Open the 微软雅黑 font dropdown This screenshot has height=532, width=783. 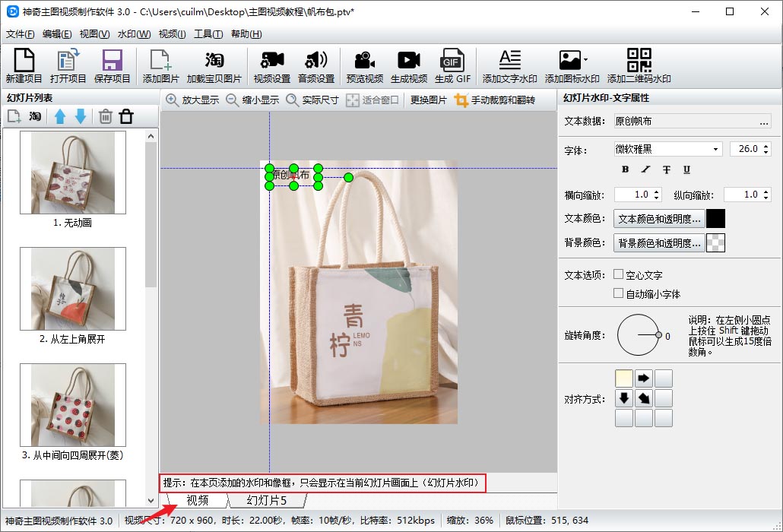tap(715, 149)
